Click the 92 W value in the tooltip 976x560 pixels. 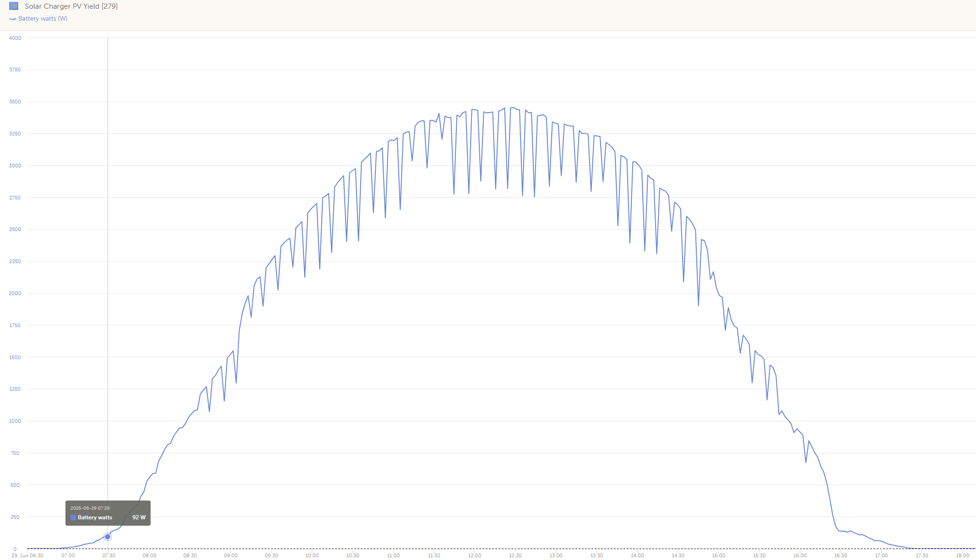(139, 517)
